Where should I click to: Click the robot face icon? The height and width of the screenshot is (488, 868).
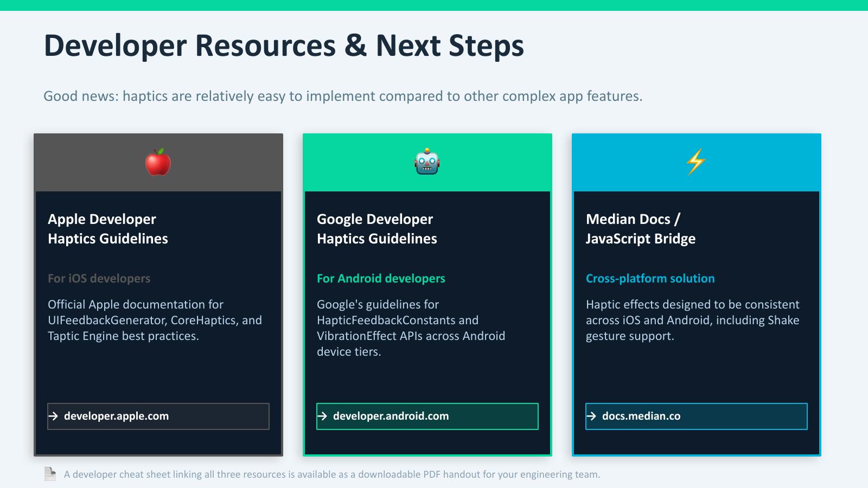427,162
